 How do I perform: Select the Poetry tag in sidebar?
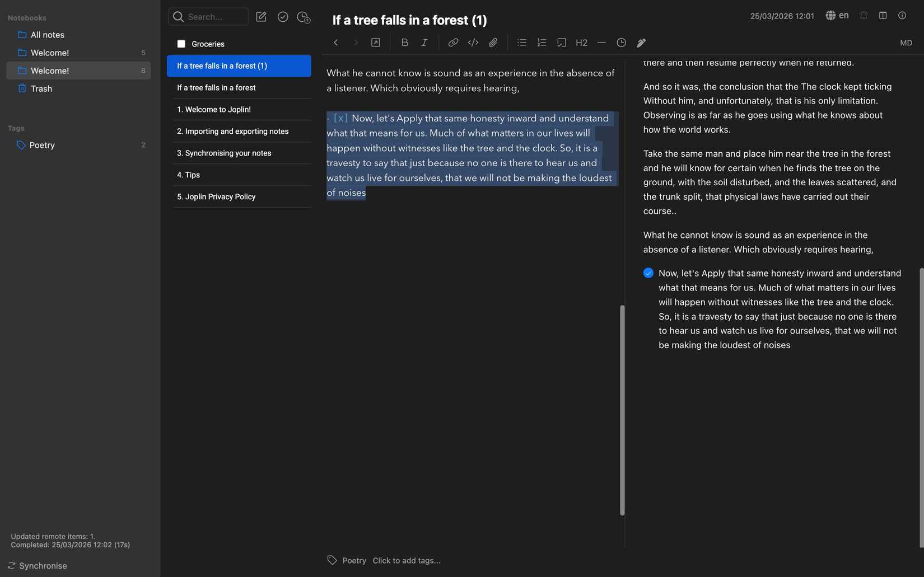click(x=42, y=145)
